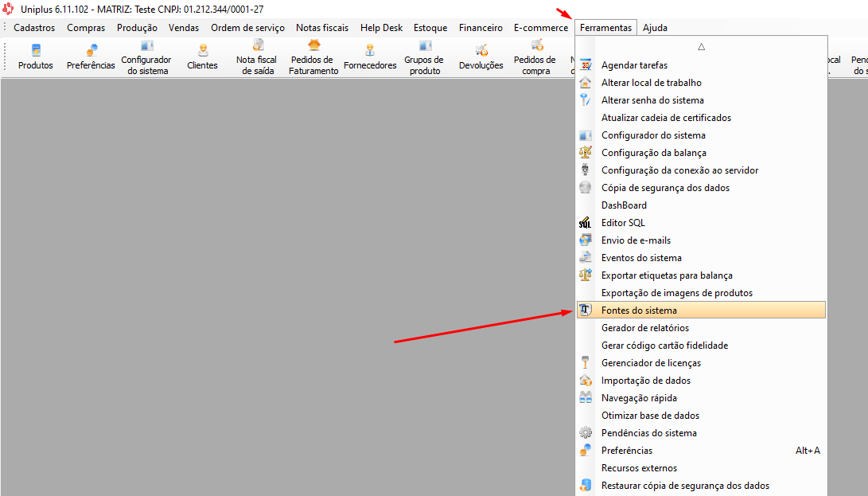Viewport: 868px width, 496px height.
Task: Open the Cadastros menu
Action: (34, 28)
